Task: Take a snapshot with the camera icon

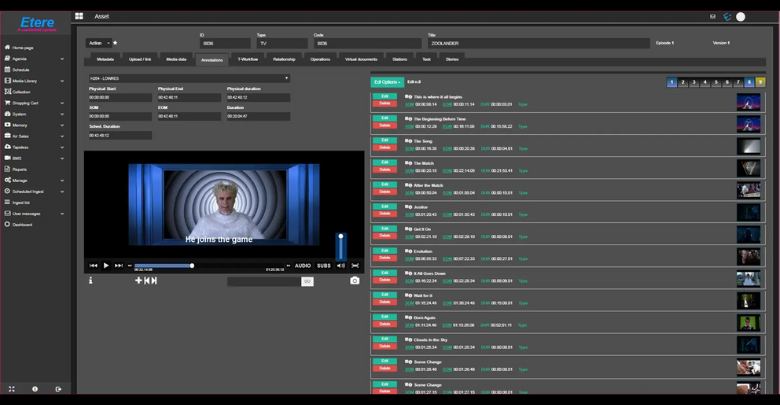Action: pyautogui.click(x=354, y=281)
